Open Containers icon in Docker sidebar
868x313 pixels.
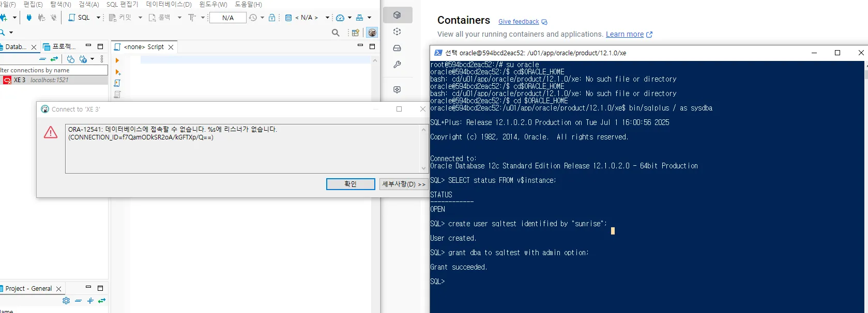point(398,15)
